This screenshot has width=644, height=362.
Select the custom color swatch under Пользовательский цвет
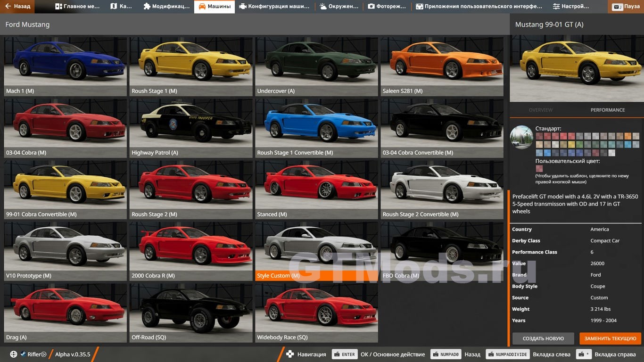click(539, 168)
